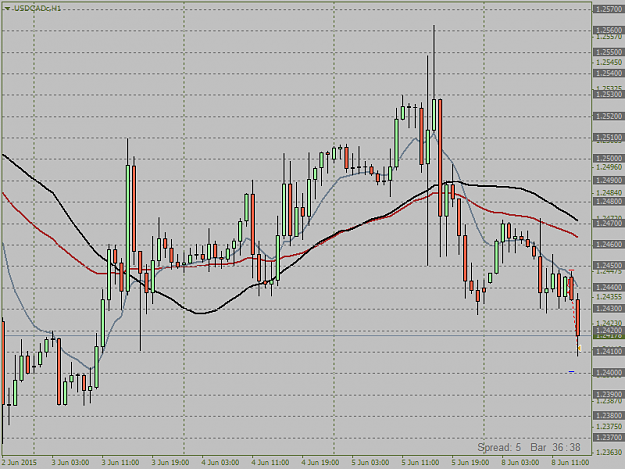
Task: Click the 1.23800 price level label
Action: pyautogui.click(x=609, y=416)
